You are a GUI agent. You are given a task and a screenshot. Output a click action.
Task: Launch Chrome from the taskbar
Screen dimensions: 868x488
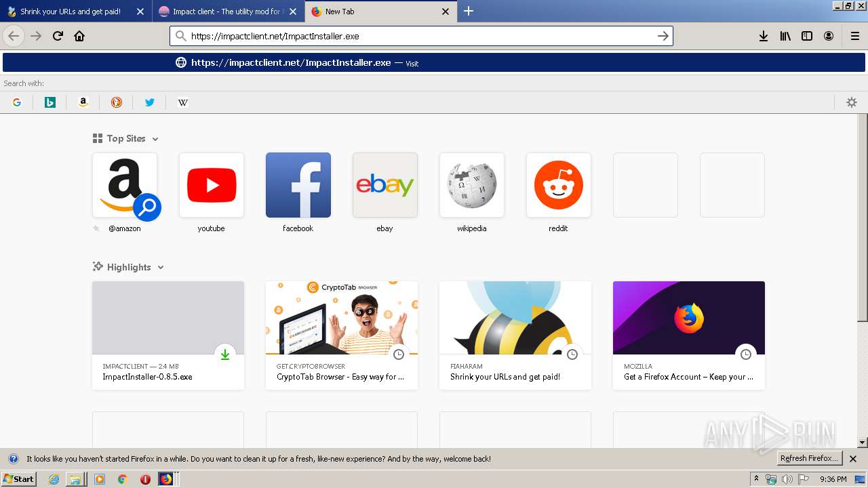click(123, 479)
